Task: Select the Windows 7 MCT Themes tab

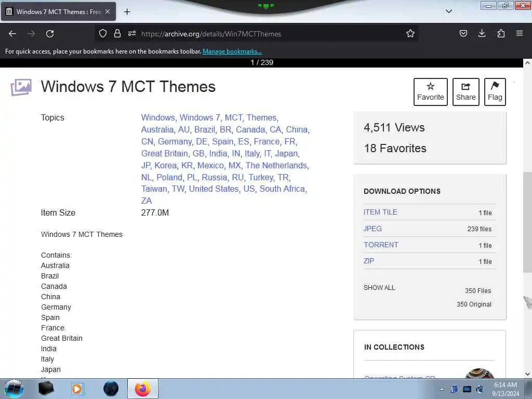Action: [58, 11]
